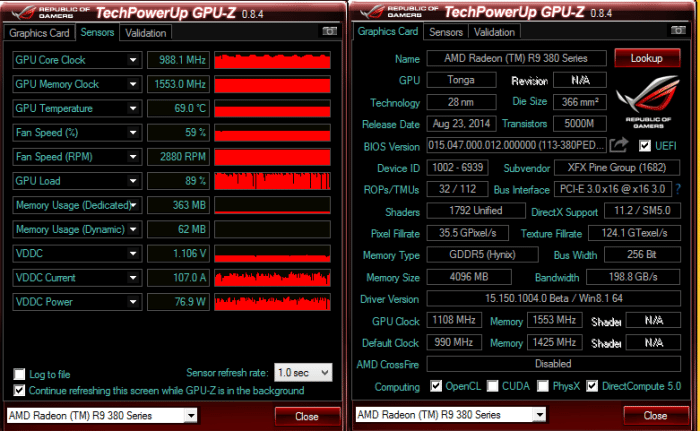Open Fan Speed (%) sensor dropdown
The width and height of the screenshot is (700, 431).
tap(133, 132)
